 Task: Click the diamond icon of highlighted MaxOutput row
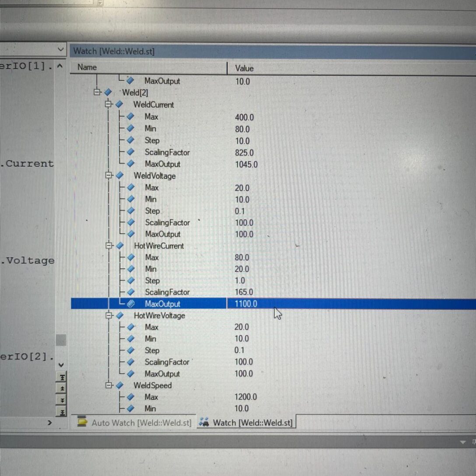131,303
